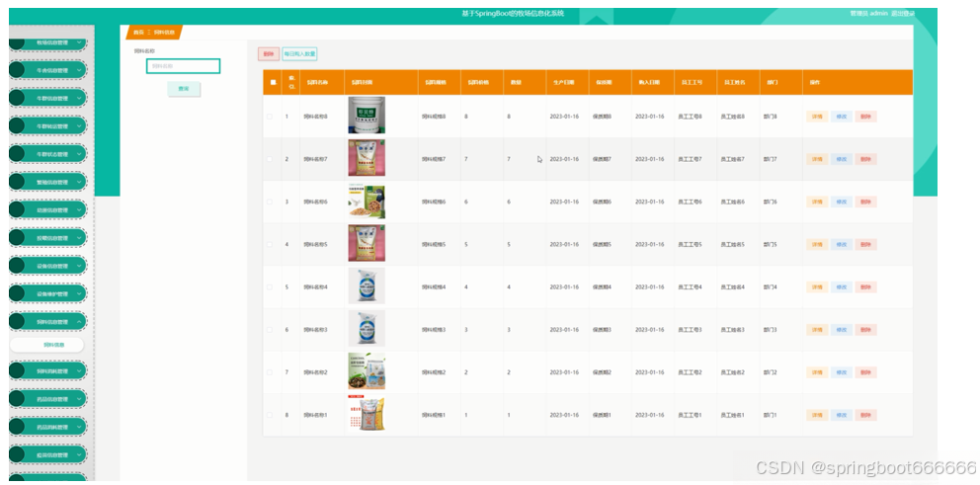Screen dimensions: 980x485
Task: Open the 投喂信息管理 sidebar menu
Action: (x=48, y=238)
